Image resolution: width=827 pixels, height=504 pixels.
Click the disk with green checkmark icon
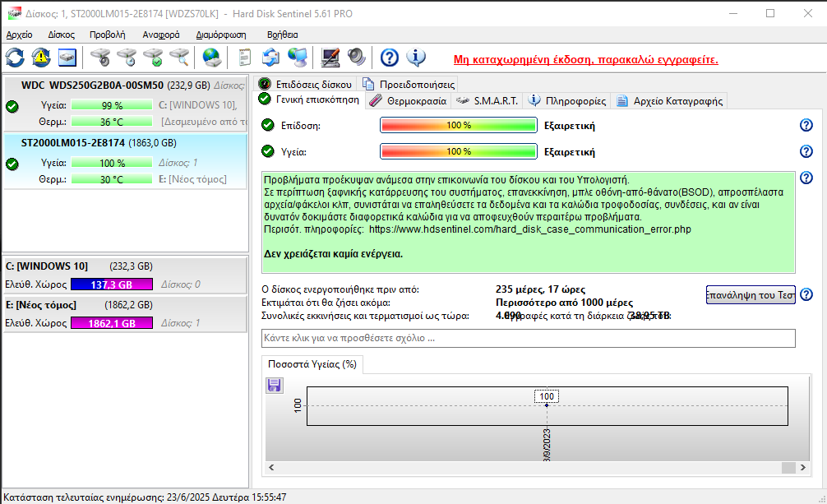click(x=154, y=58)
